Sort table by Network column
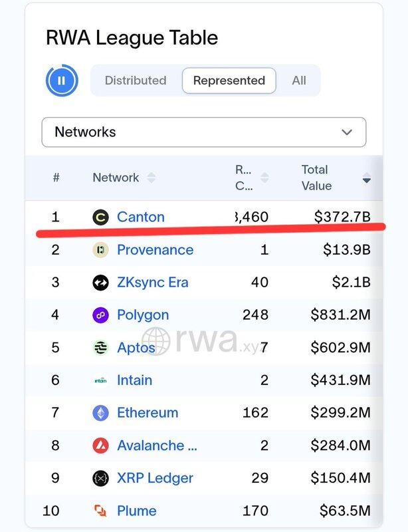This screenshot has height=532, width=408. [124, 178]
